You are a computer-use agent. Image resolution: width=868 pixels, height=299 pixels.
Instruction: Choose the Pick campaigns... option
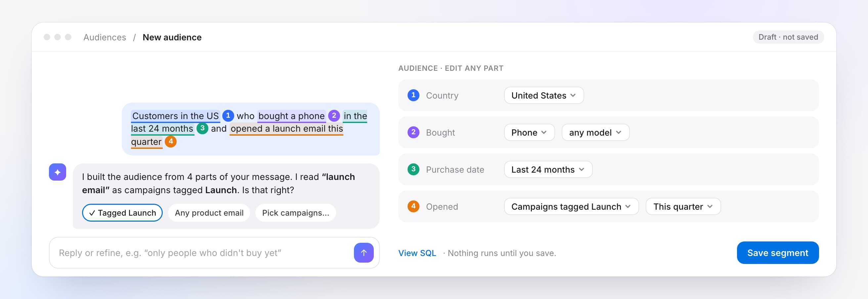click(295, 213)
